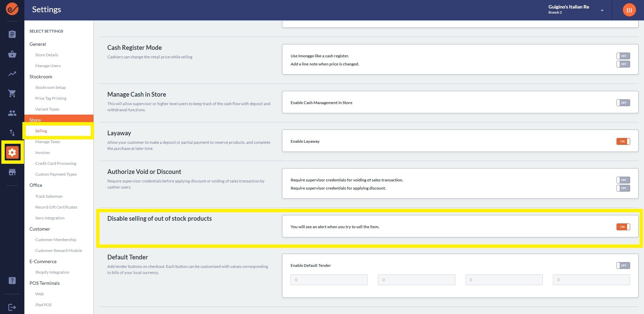Click the help question mark icon

tap(12, 280)
